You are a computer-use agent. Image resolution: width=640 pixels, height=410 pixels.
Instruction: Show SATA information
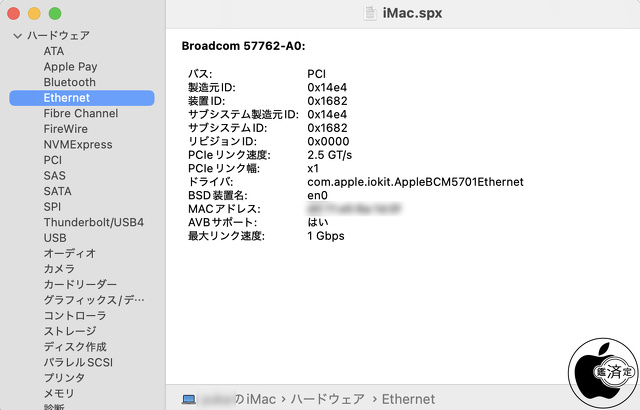click(x=57, y=191)
